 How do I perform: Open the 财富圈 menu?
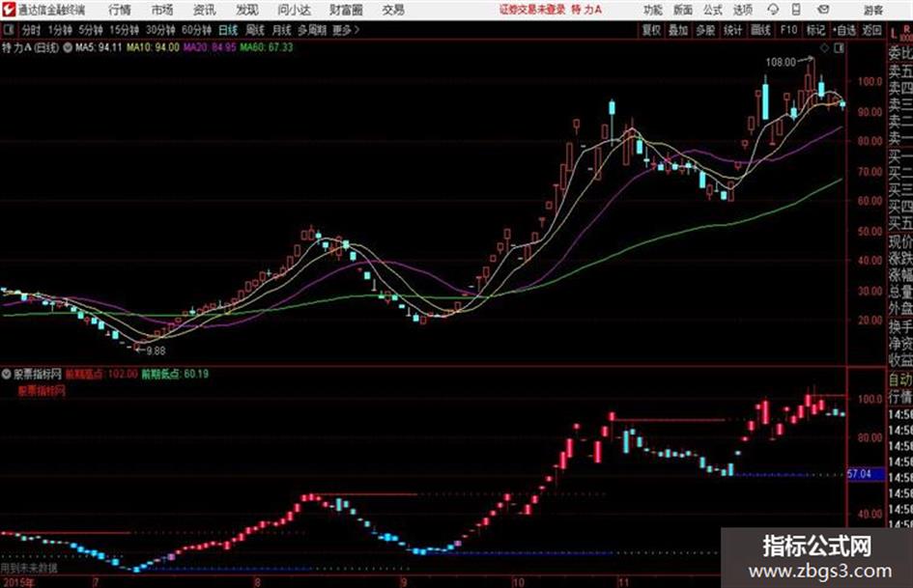346,10
